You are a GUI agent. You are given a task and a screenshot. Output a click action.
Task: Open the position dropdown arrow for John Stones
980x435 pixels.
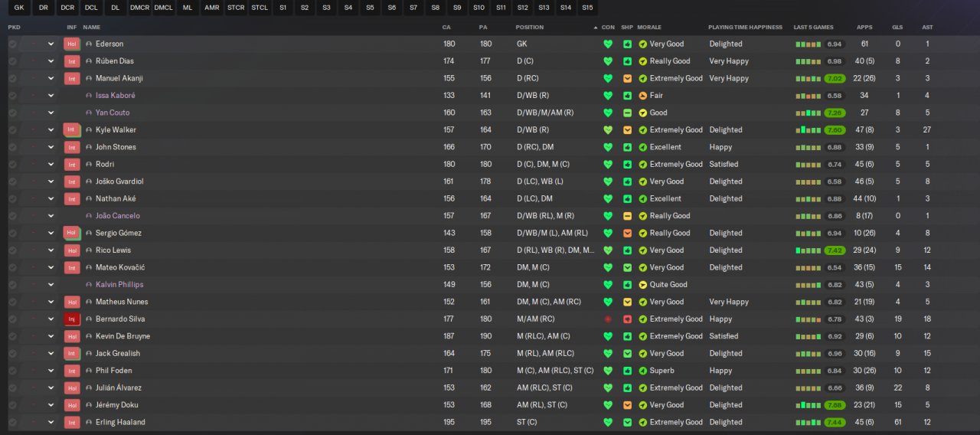pyautogui.click(x=51, y=147)
